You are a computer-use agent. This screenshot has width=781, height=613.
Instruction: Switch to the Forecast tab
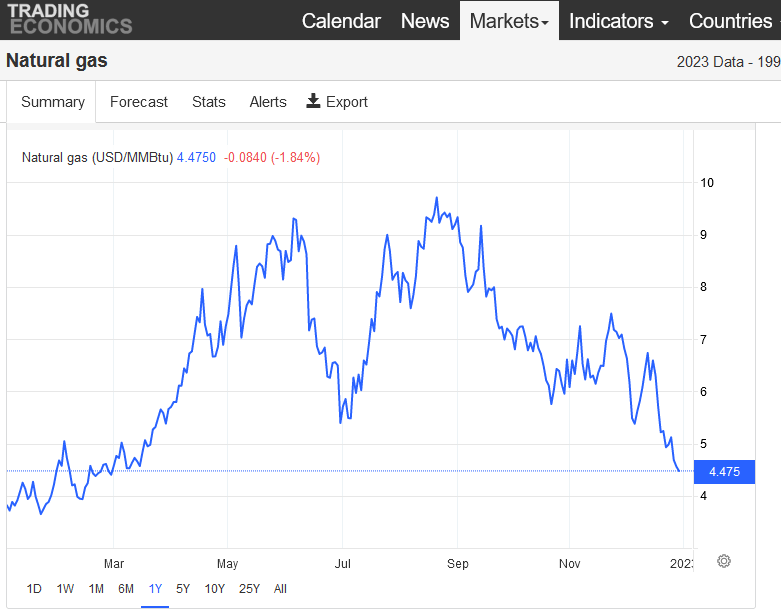[138, 102]
